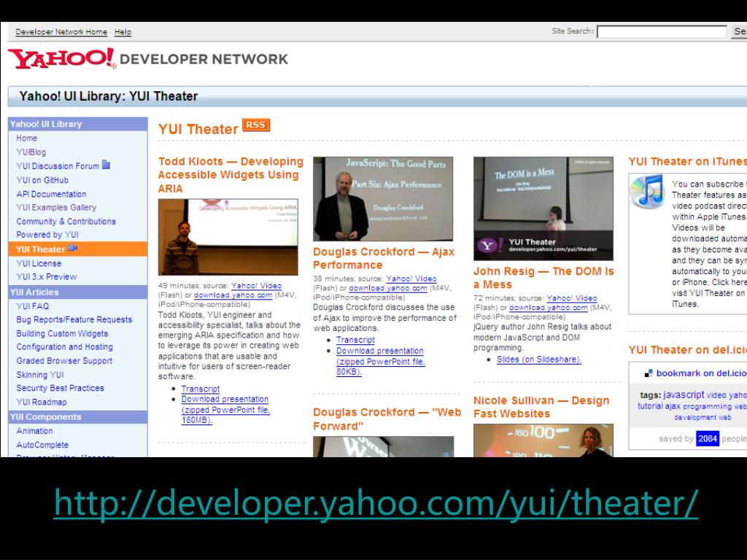747x560 pixels.
Task: Open the orange RSS feed badge
Action: pos(256,125)
